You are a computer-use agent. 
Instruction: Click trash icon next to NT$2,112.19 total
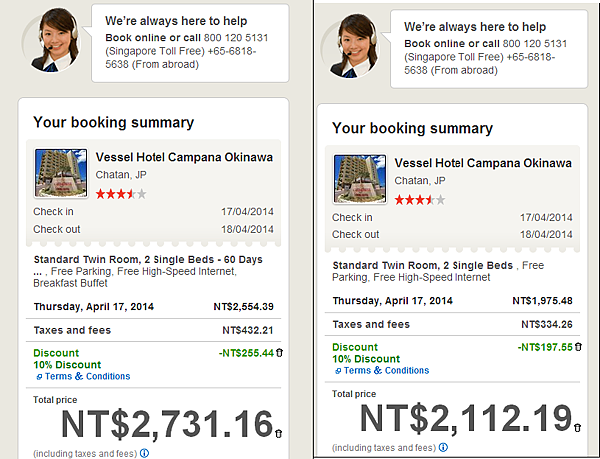pyautogui.click(x=578, y=427)
